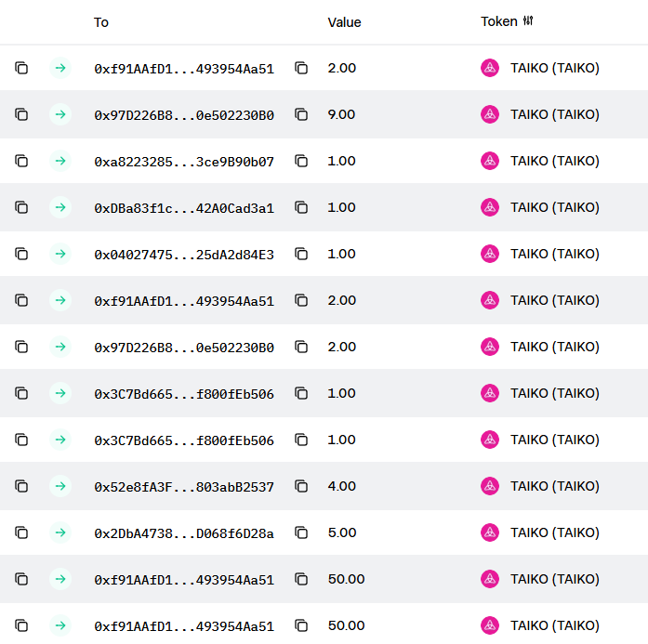The height and width of the screenshot is (644, 648).
Task: Copy address 0x52e8fA3F...803abB2537
Action: 301,486
